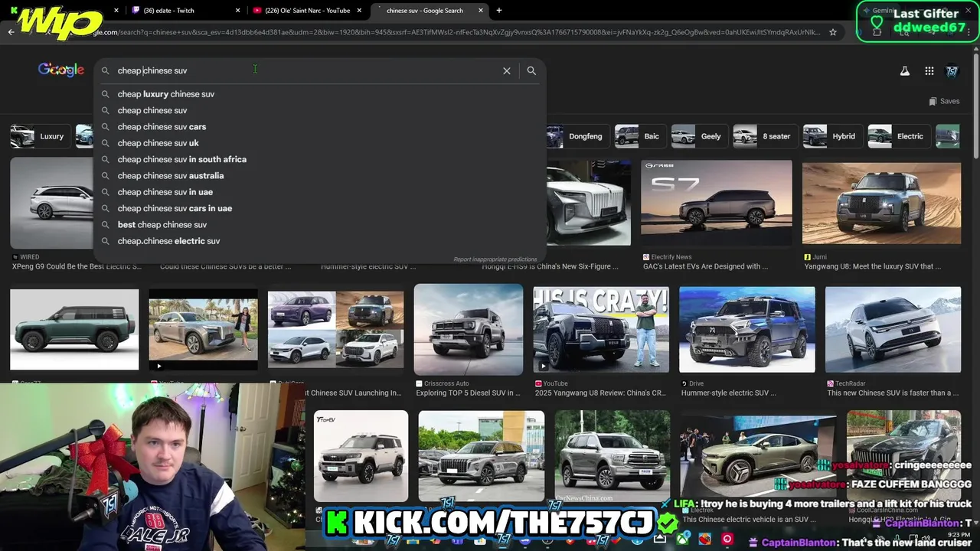The width and height of the screenshot is (980, 551).
Task: Choose suggestion cheap chinese suv cars in uae
Action: pyautogui.click(x=320, y=208)
